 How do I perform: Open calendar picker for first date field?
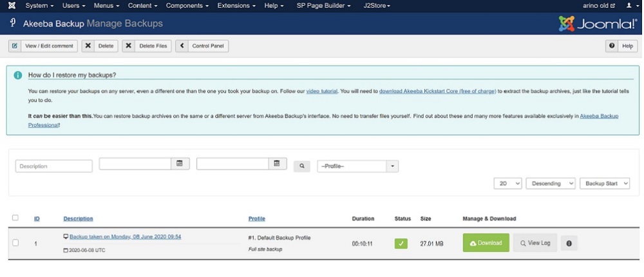click(x=180, y=164)
